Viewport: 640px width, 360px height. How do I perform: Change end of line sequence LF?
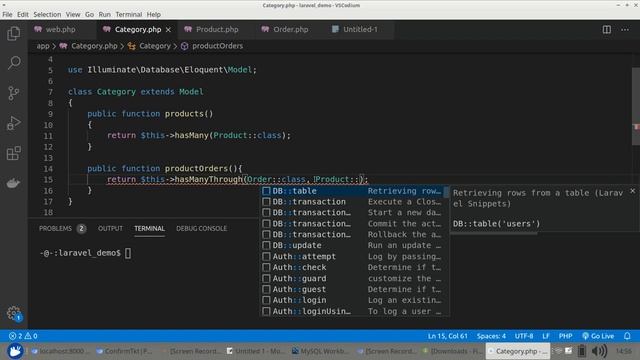546,336
